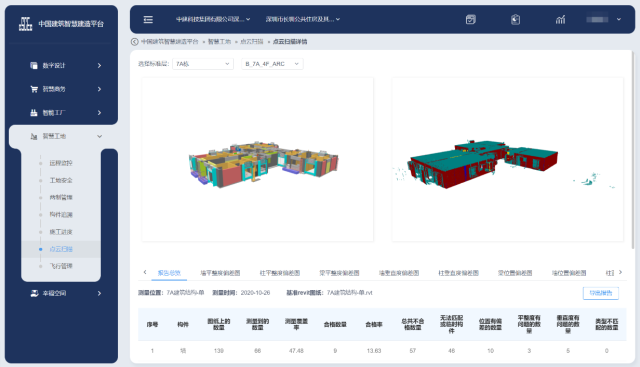The image size is (640, 367).
Task: Open the calendar checklist icon in header
Action: pyautogui.click(x=471, y=19)
